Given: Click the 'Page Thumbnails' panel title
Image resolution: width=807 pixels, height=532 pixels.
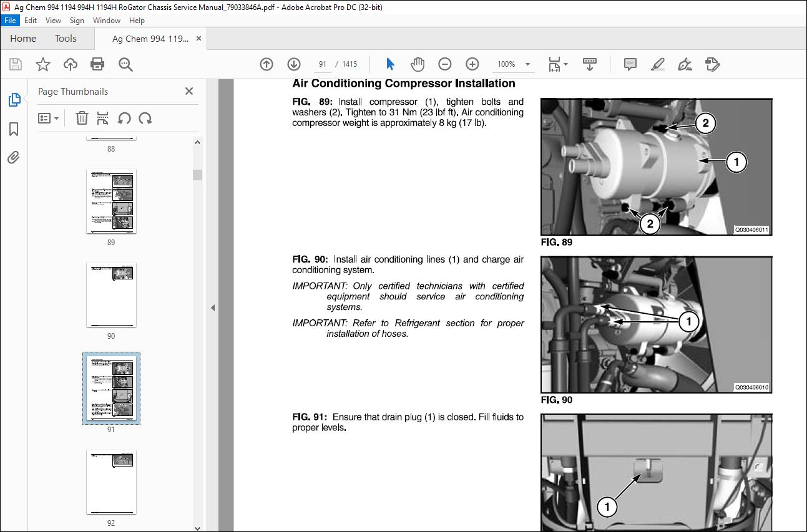Looking at the screenshot, I should point(73,92).
